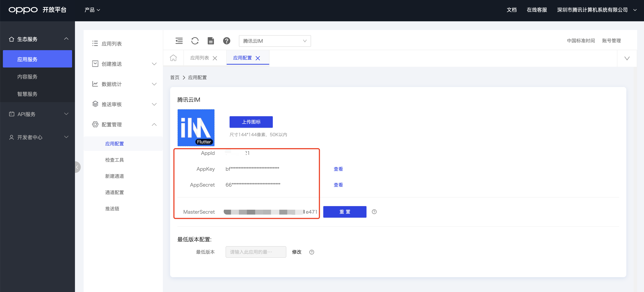Screen dimensions: 644x292
Task: Open the 腾讯云IM app selector dropdown
Action: coord(275,41)
